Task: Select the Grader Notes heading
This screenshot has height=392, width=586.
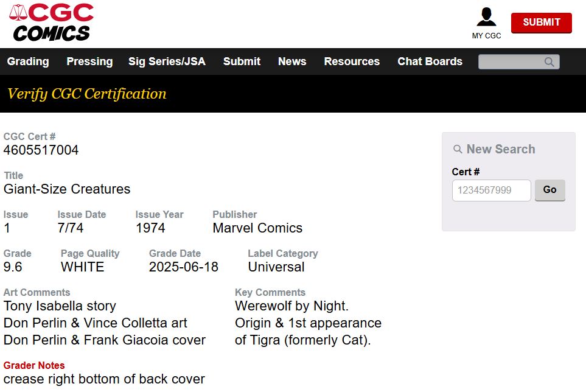Action: pyautogui.click(x=34, y=365)
